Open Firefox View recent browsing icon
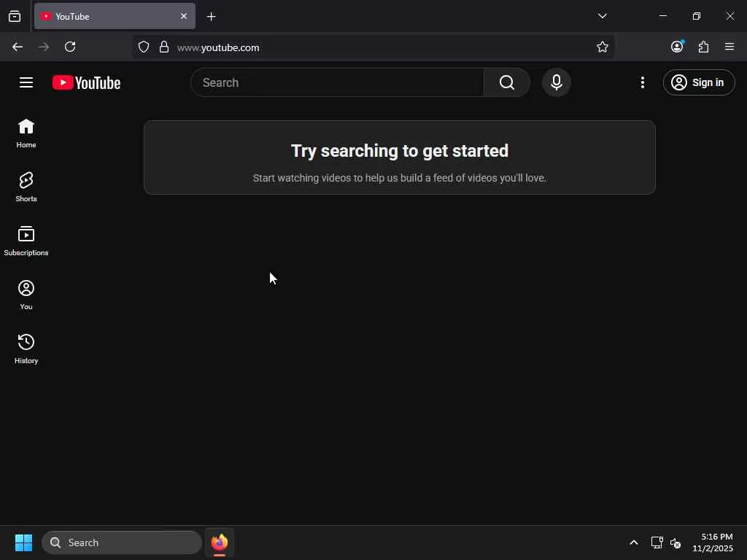The image size is (747, 560). click(x=15, y=17)
